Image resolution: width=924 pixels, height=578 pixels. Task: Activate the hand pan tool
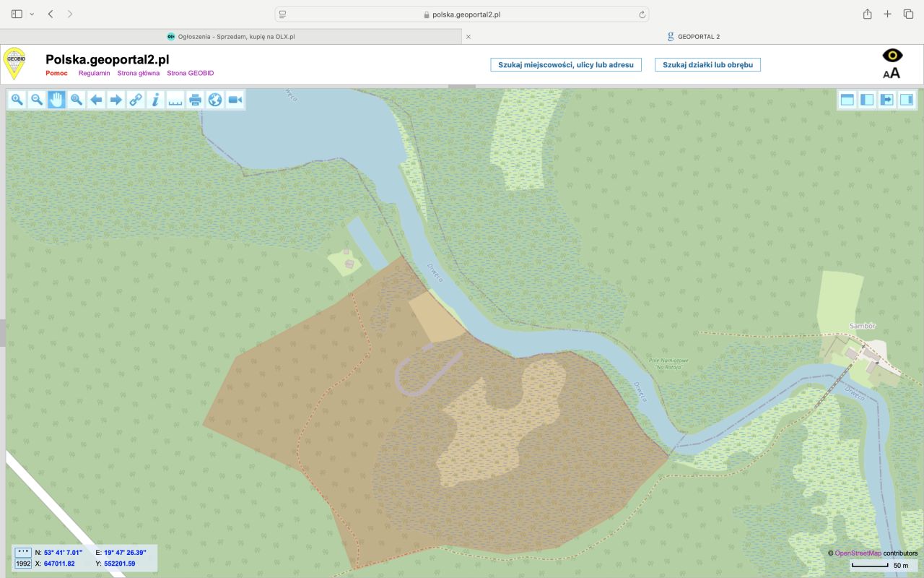(x=56, y=100)
